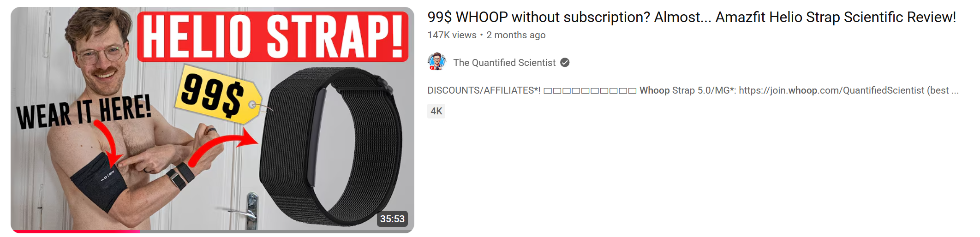Open The Quantified Scientist channel name link
This screenshot has height=237, width=980.
pos(504,63)
